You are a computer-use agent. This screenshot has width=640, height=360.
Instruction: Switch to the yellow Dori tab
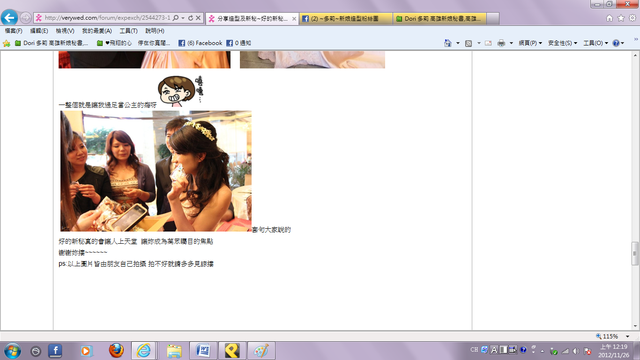point(439,19)
